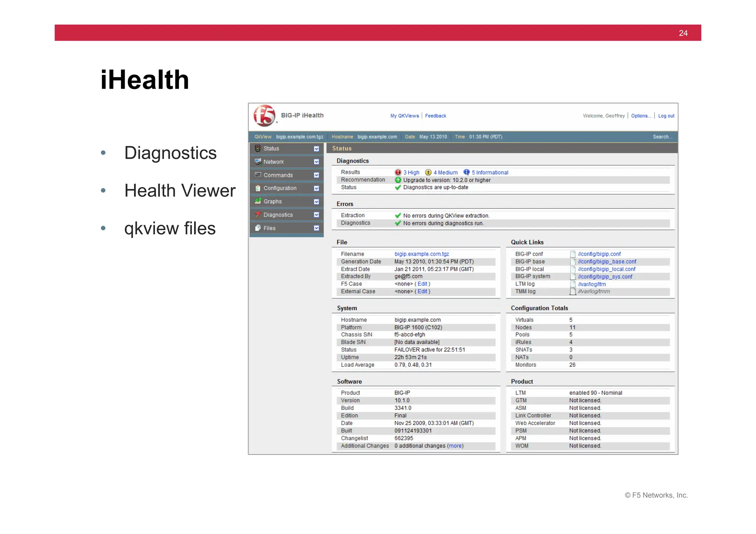Click the Network sidebar icon
The image size is (756, 534).
coord(258,162)
